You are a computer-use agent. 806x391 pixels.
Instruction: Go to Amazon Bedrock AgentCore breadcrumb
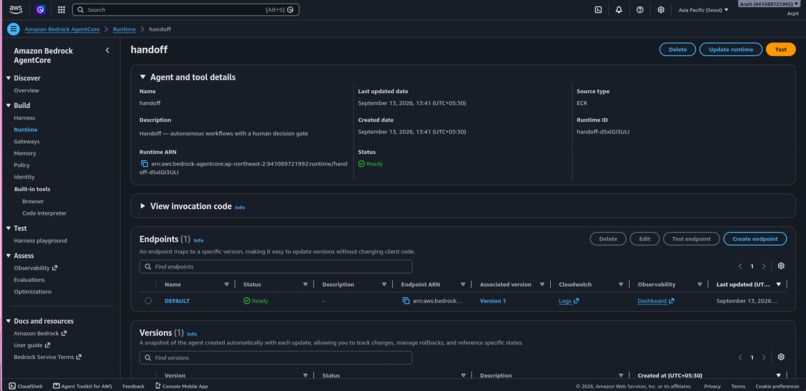point(62,29)
